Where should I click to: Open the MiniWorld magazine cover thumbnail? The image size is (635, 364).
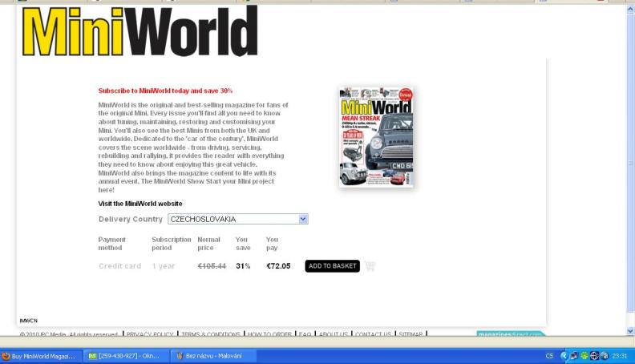pos(376,137)
